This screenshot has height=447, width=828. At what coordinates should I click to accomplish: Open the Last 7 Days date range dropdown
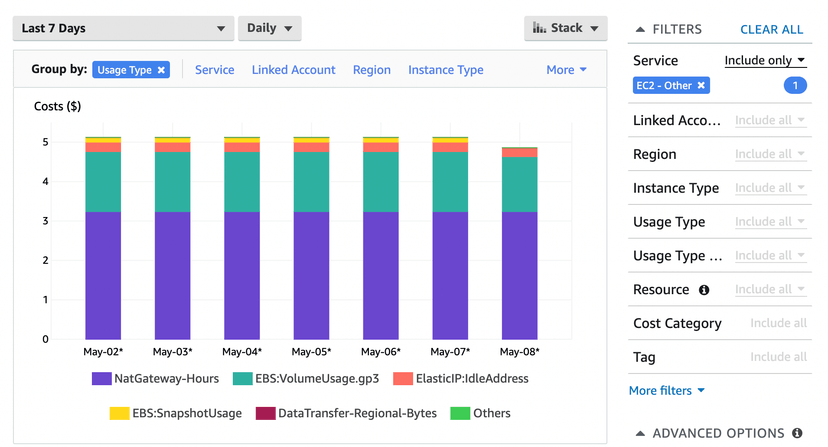click(123, 28)
